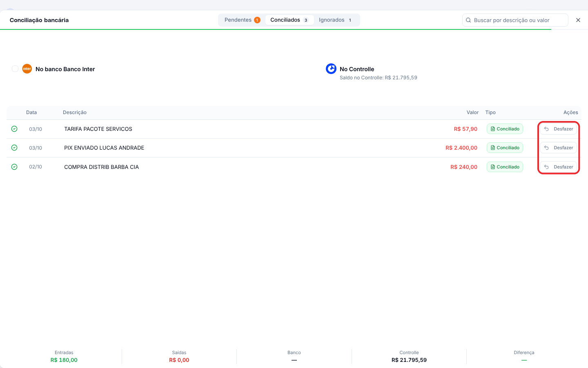
Task: Click the No Controlle heading
Action: (x=357, y=69)
